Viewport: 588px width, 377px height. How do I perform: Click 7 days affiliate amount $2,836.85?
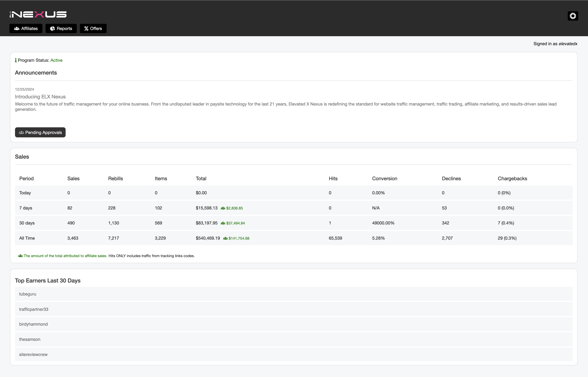[x=234, y=208]
